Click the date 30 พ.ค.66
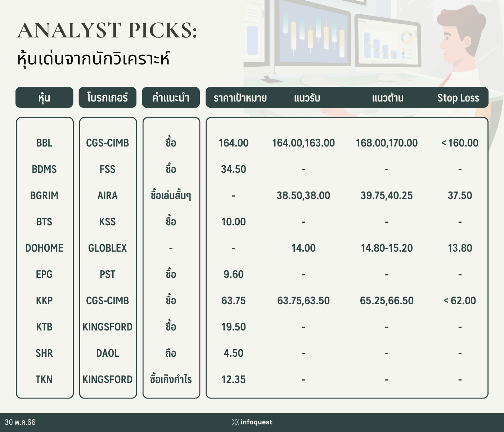Screen dimensions: 504x432 click(20, 422)
